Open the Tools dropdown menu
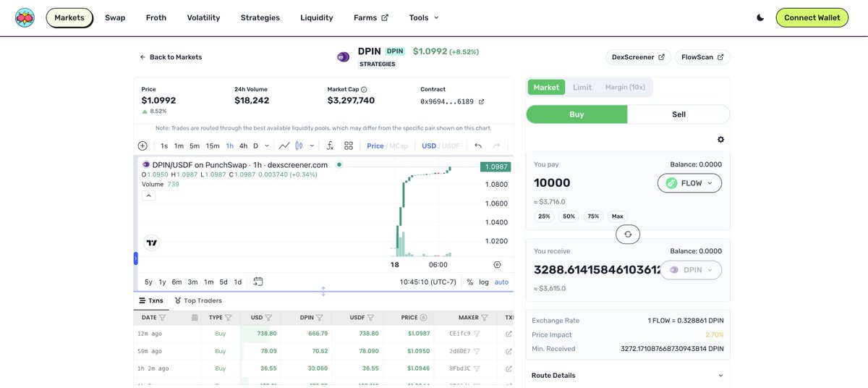The height and width of the screenshot is (388, 868). [424, 17]
